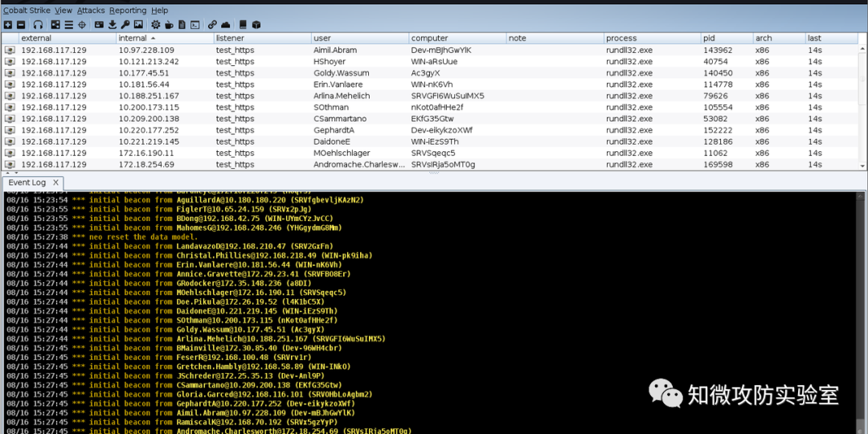
Task: Switch to the session table view icon
Action: tap(68, 25)
